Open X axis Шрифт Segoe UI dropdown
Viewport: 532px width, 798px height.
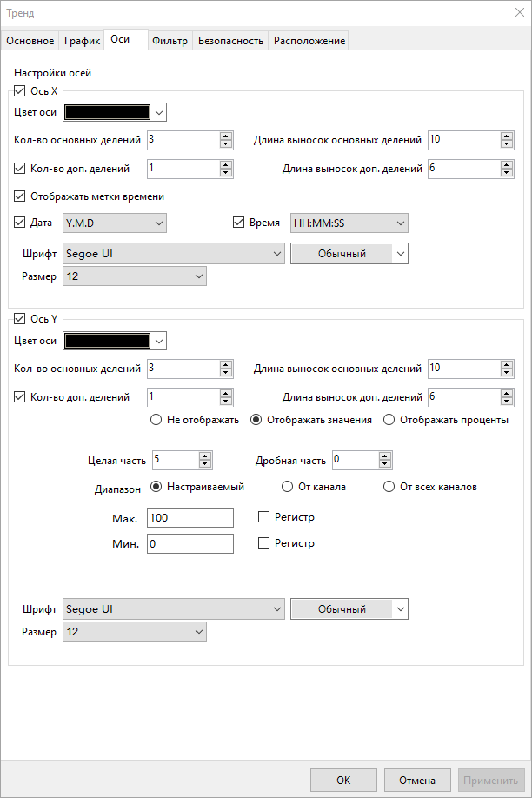[174, 254]
